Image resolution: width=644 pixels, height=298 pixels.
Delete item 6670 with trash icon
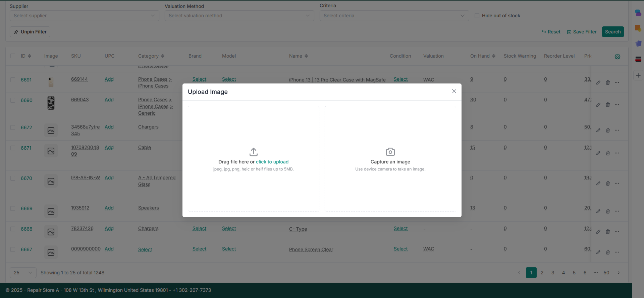(x=608, y=184)
